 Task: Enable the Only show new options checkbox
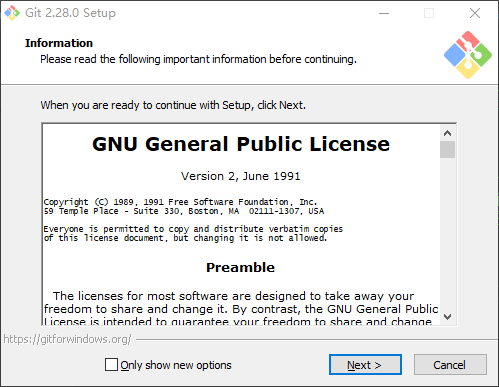coord(111,365)
